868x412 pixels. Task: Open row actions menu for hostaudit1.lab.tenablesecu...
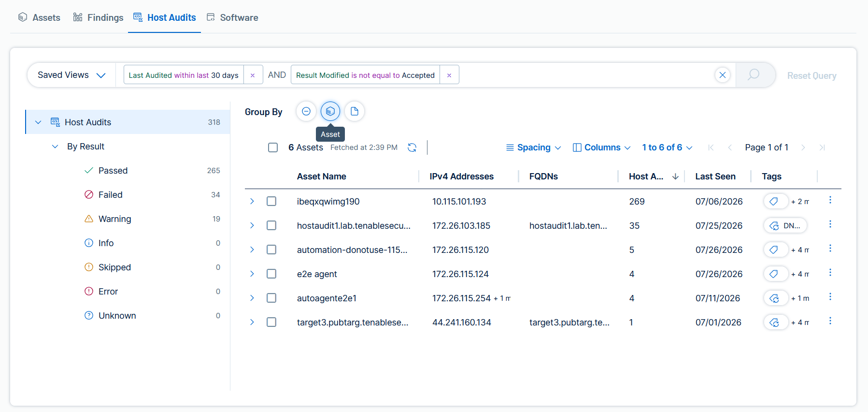pos(830,224)
